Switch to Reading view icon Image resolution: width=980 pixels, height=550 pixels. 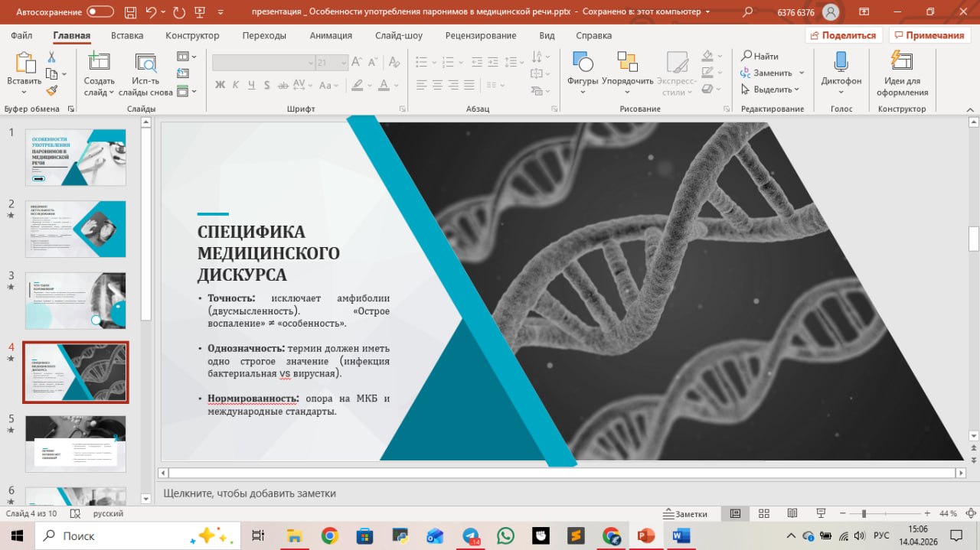click(792, 513)
